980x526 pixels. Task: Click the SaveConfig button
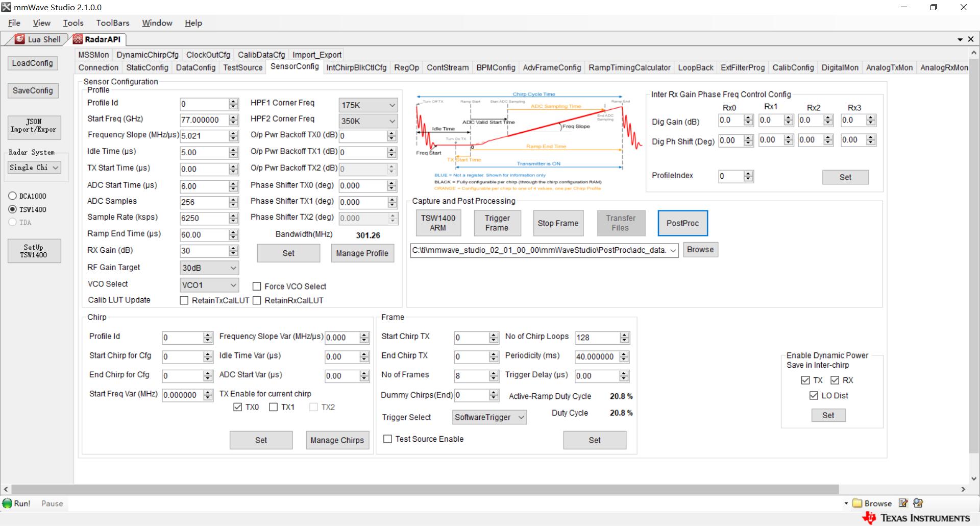[33, 91]
